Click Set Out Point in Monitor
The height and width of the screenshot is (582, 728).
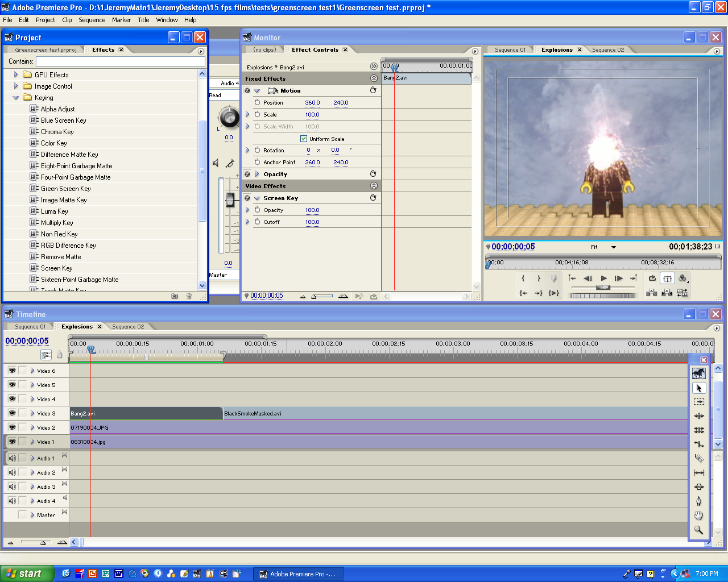point(539,278)
